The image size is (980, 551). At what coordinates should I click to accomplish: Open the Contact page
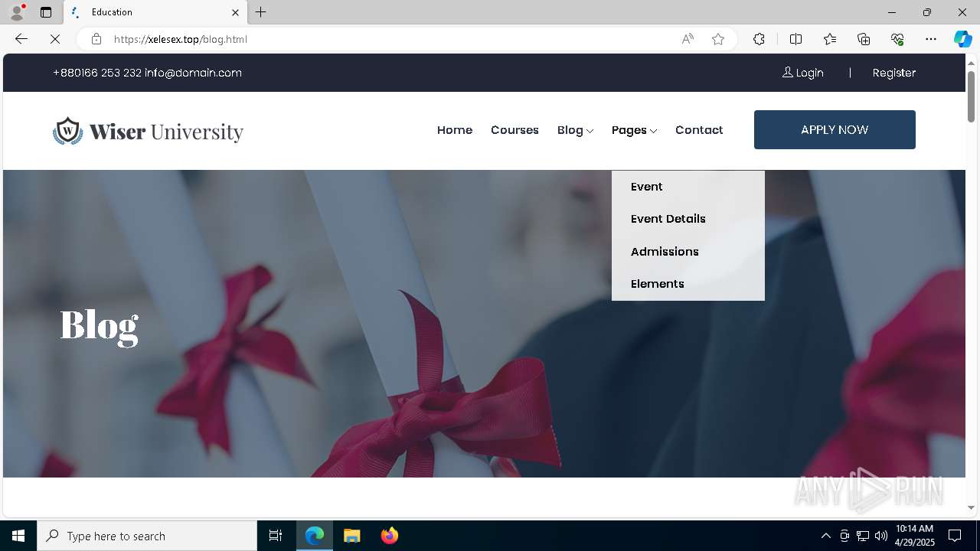(x=699, y=130)
